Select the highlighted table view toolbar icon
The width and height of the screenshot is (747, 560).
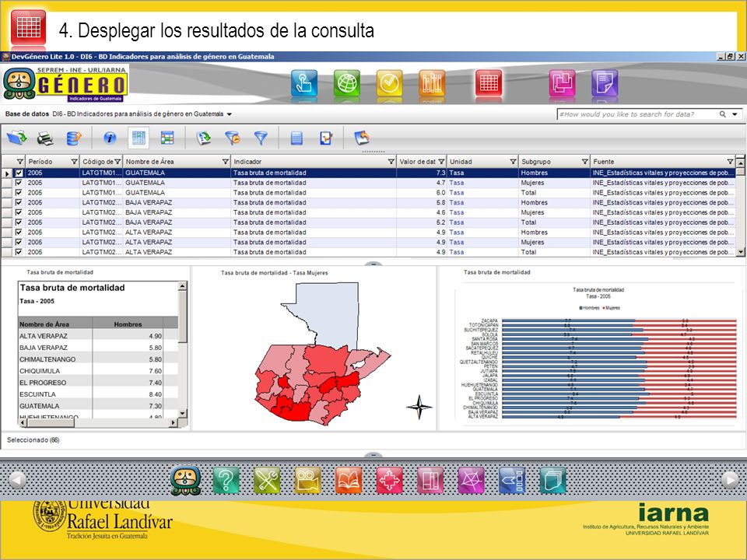[139, 138]
